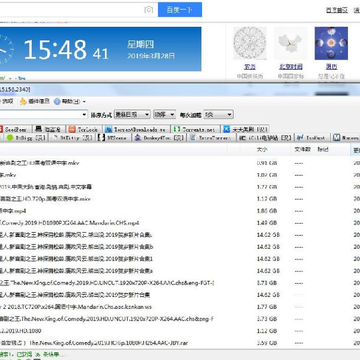The height and width of the screenshot is (360, 360).
Task: Click the 2019年3月28日 date text
Action: coord(151,56)
